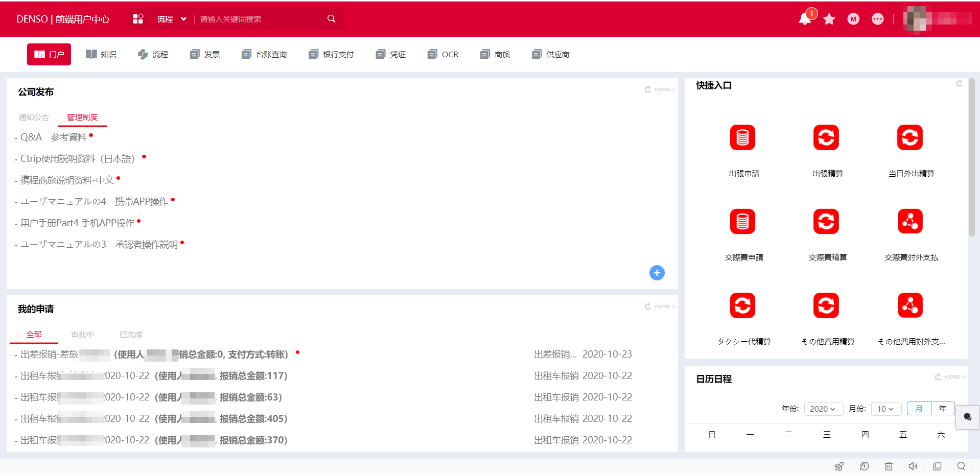Open the 知识 navigation tab
980x473 pixels.
pyautogui.click(x=101, y=54)
